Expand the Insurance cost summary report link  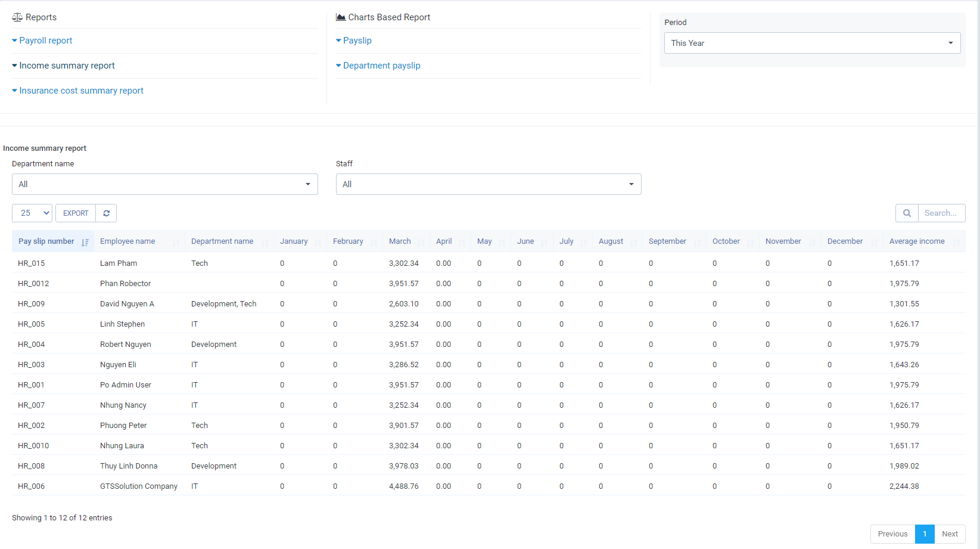coord(78,91)
